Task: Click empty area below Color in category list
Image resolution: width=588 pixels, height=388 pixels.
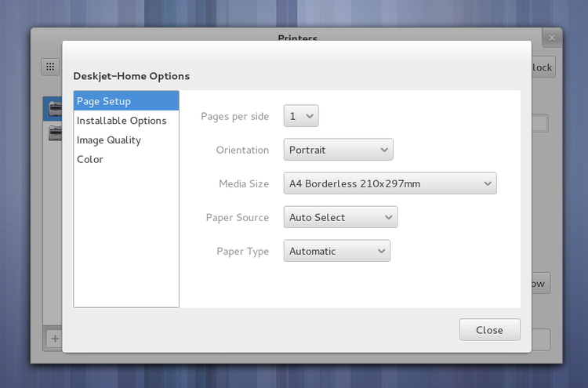Action: (x=126, y=235)
